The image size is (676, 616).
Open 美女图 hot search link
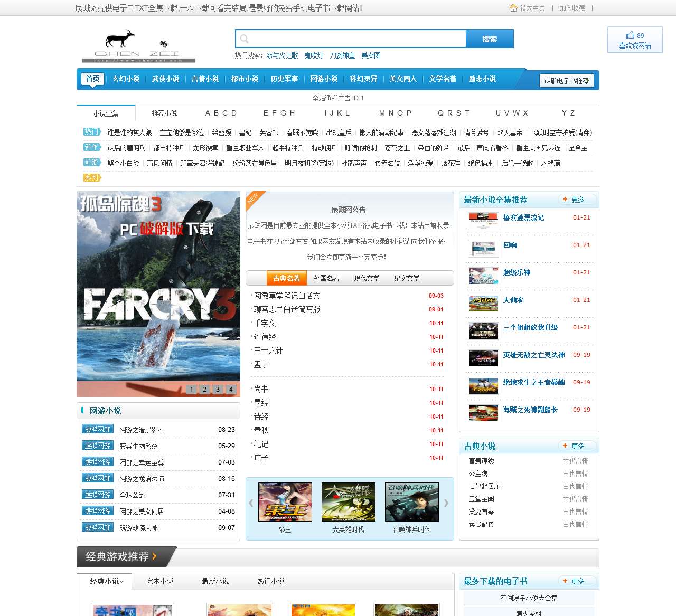click(x=371, y=55)
